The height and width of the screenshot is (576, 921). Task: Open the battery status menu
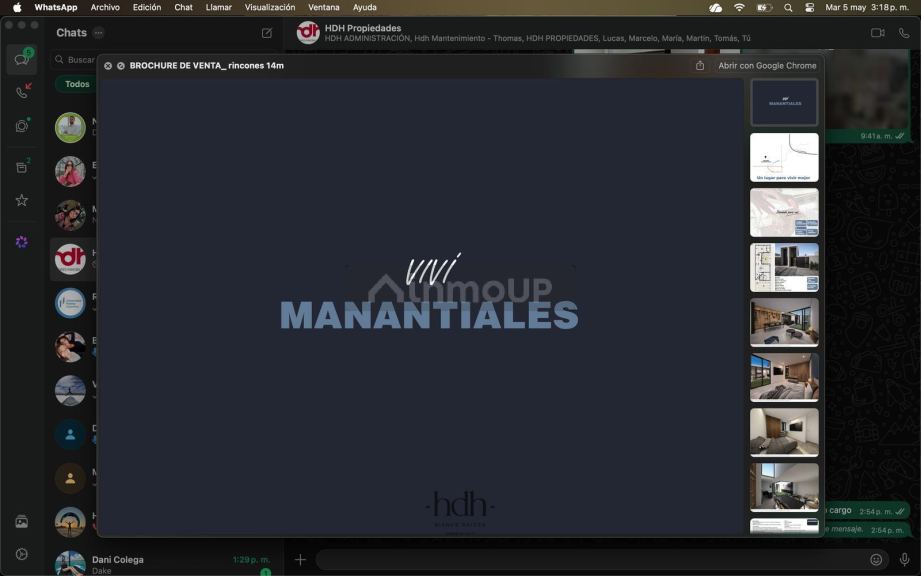click(764, 8)
